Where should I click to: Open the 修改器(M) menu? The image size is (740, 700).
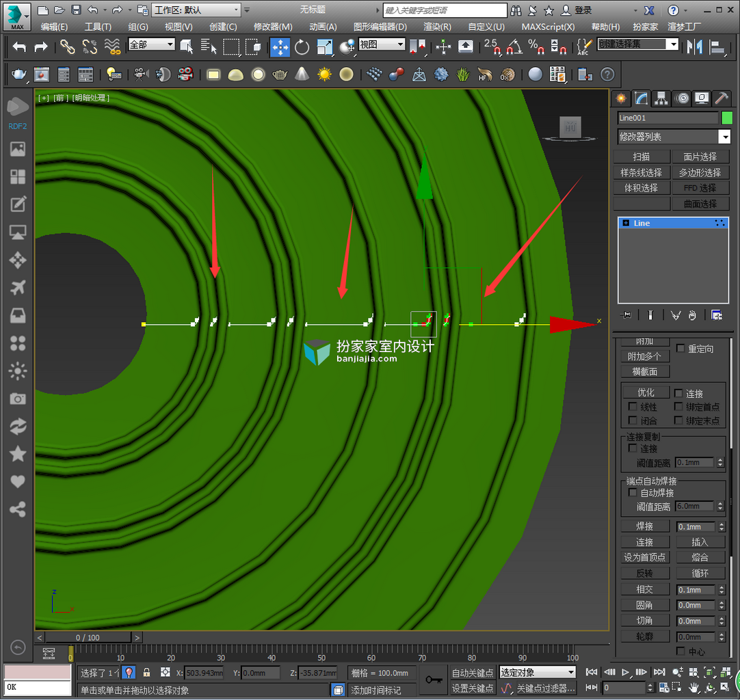click(273, 27)
